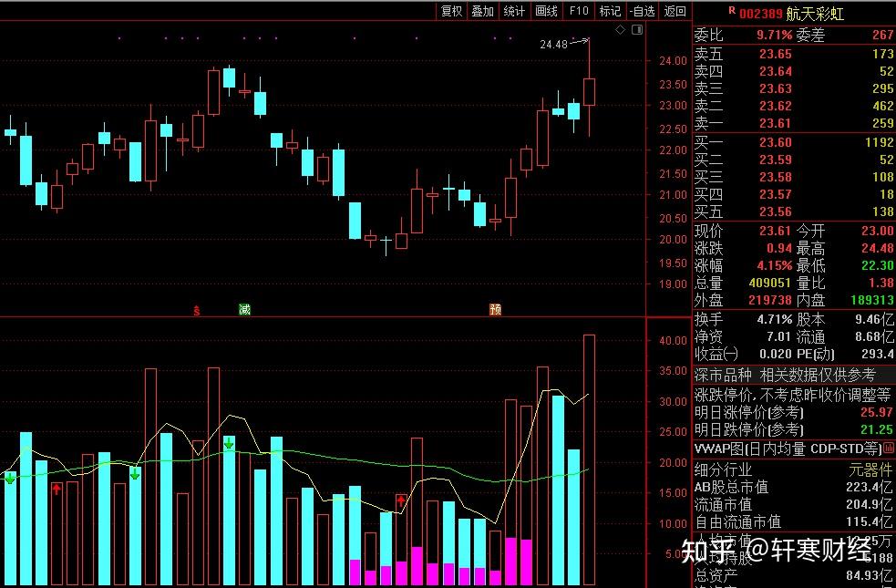Click the yellow $ dividend marker on the chart
This screenshot has height=588, width=896.
pos(196,309)
